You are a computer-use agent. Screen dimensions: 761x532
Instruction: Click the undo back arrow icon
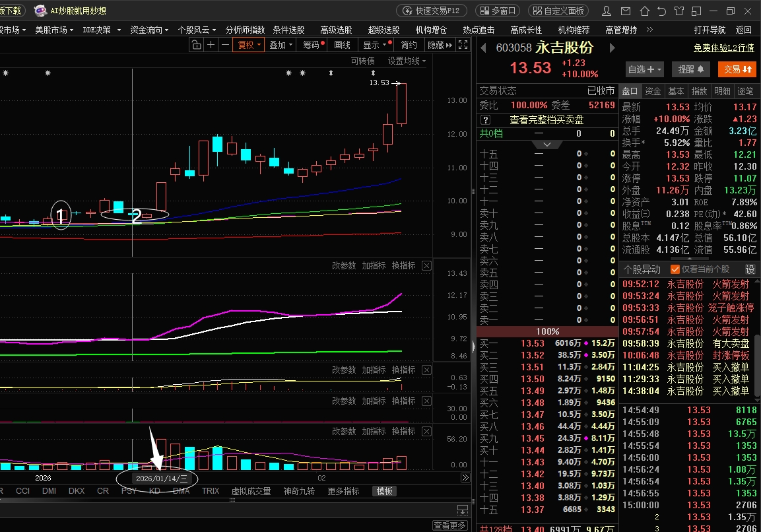point(661,11)
